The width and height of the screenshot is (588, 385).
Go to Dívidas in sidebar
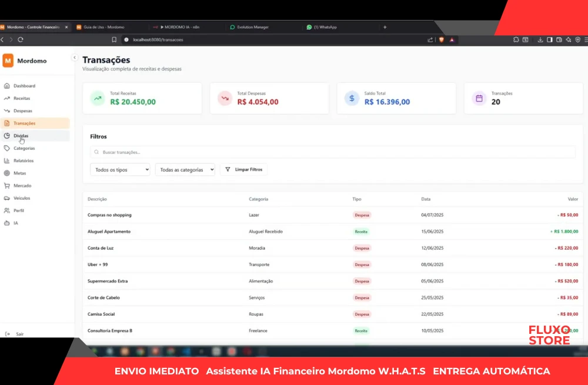click(21, 136)
